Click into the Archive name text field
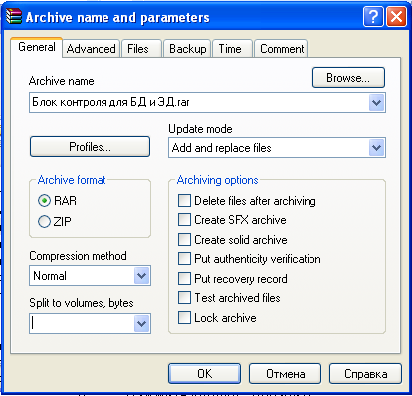This screenshot has height=396, width=412. (199, 102)
